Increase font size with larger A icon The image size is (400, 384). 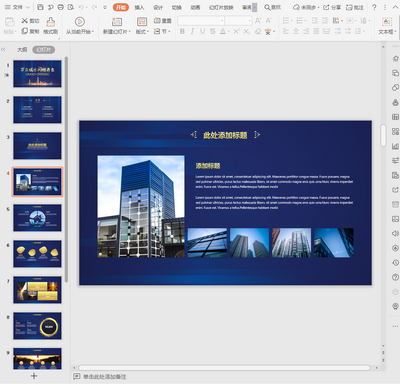(x=258, y=21)
